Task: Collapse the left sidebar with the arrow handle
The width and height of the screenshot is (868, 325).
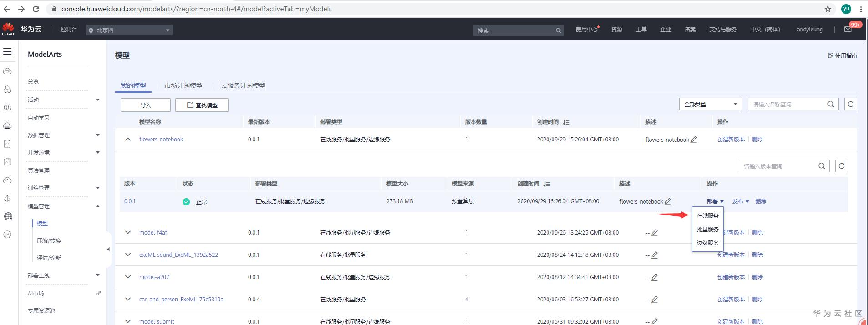Action: 108,249
